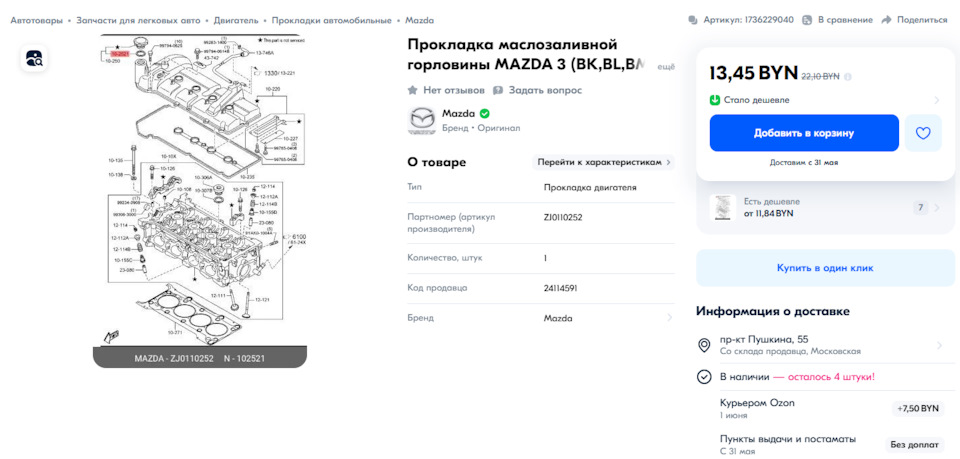Go to Двигатель breadcrumb category
960x459 pixels.
tap(236, 20)
